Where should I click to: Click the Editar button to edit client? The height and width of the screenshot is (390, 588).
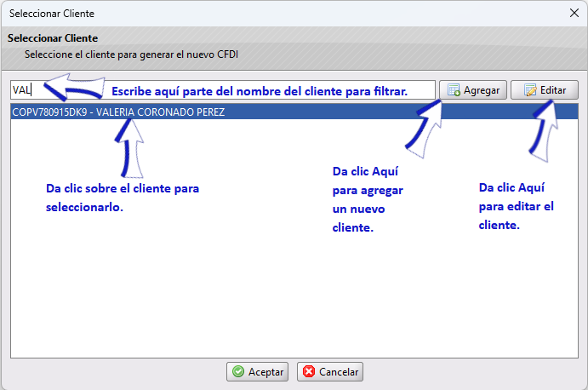point(545,90)
